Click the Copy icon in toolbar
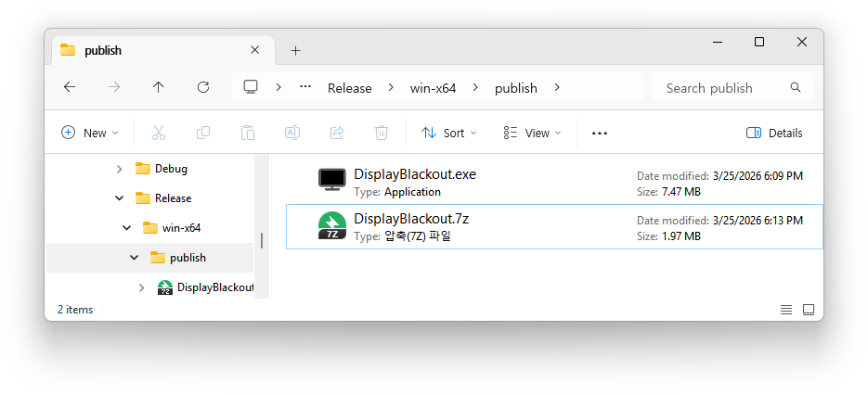 click(x=202, y=133)
